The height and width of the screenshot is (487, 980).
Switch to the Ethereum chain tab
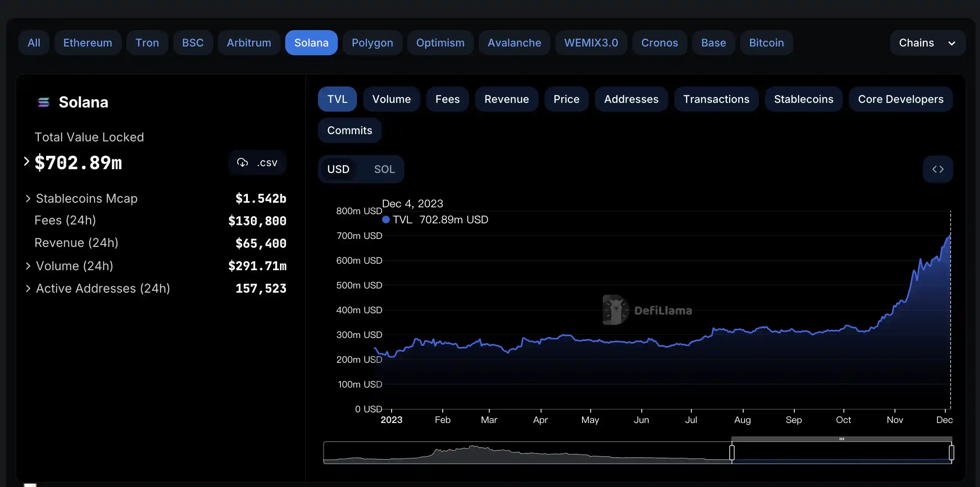pyautogui.click(x=88, y=43)
